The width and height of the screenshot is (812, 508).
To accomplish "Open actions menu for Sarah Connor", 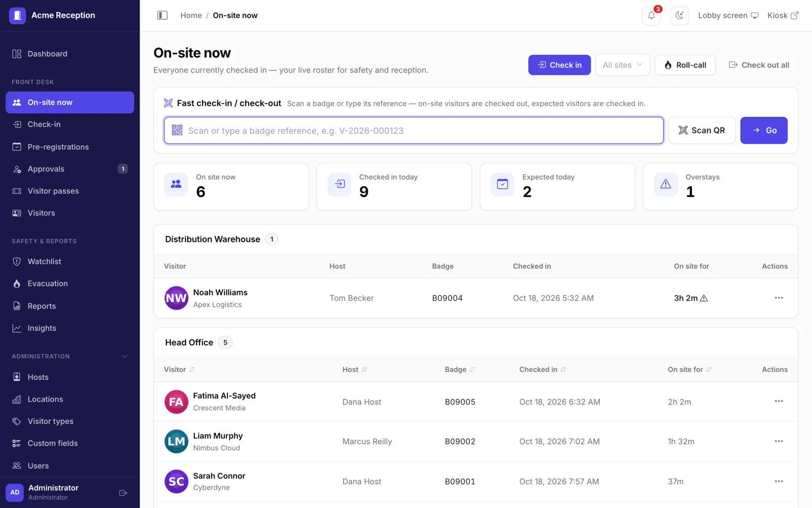I will click(779, 482).
